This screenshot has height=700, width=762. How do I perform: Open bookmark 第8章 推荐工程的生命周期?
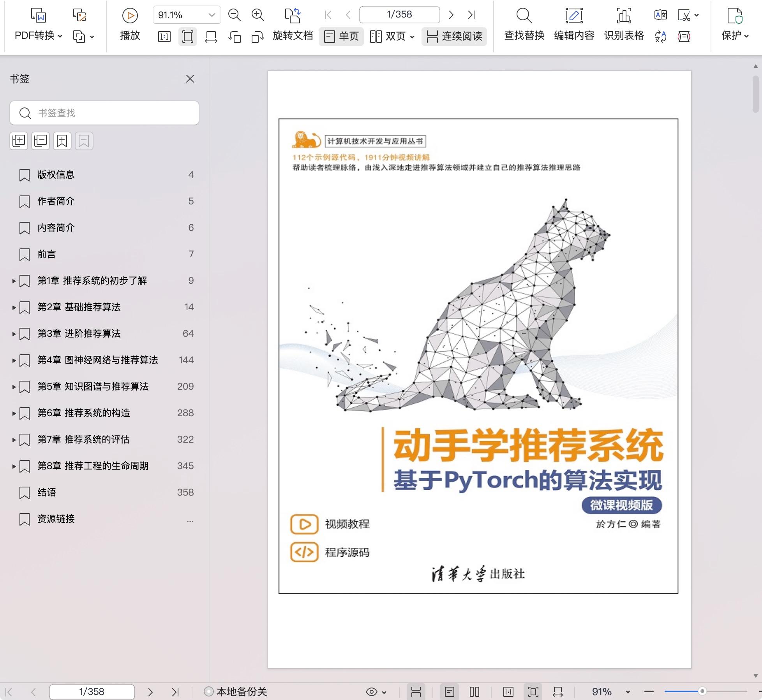click(x=93, y=466)
